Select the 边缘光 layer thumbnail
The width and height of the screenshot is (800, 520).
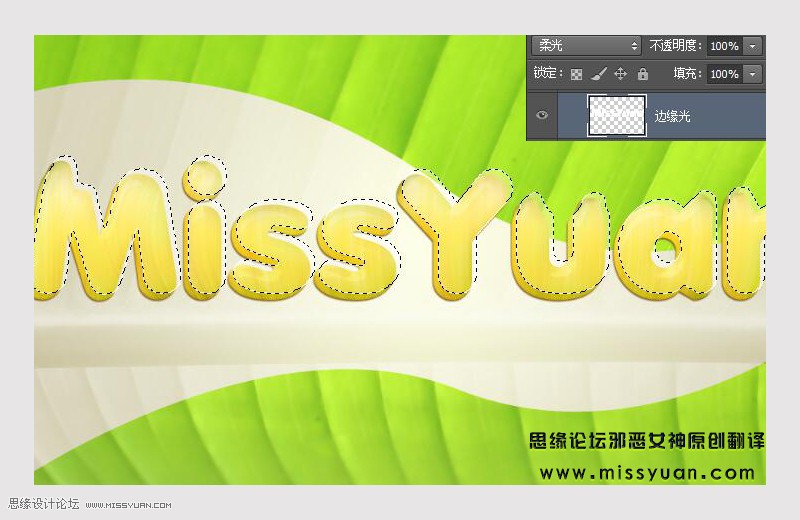pyautogui.click(x=617, y=115)
